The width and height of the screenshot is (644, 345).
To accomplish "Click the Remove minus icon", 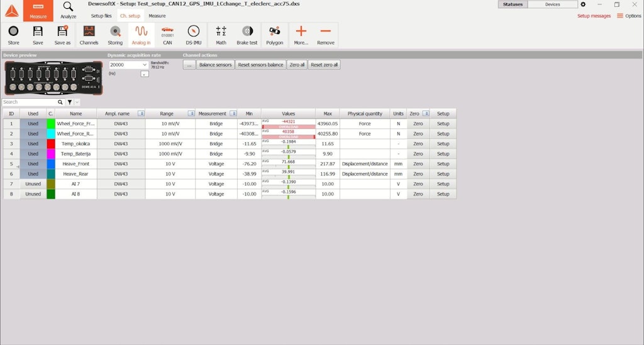I will 326,31.
